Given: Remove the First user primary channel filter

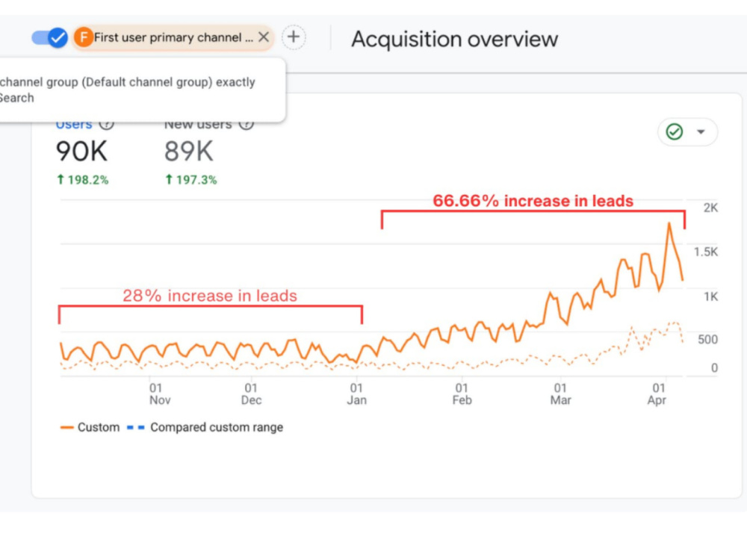Looking at the screenshot, I should [x=264, y=37].
